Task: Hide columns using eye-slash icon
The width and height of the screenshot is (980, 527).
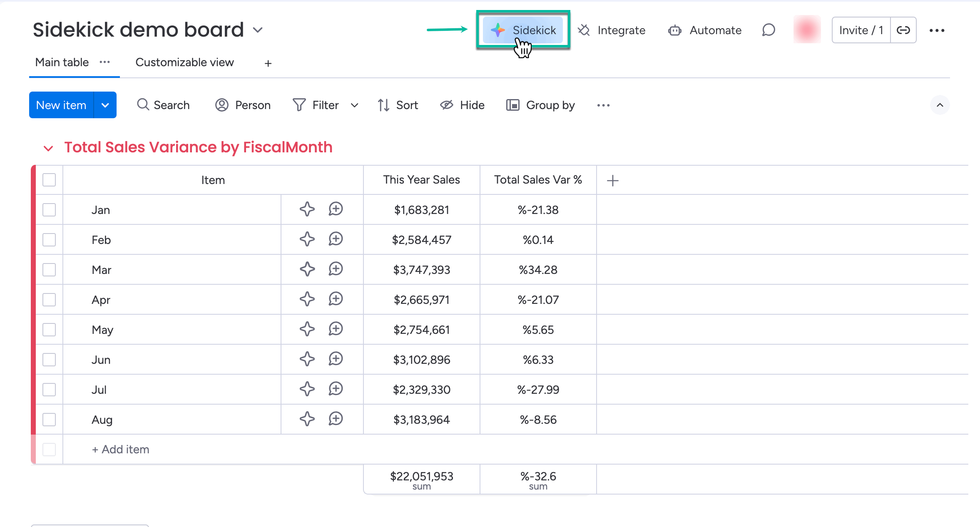Action: tap(446, 105)
